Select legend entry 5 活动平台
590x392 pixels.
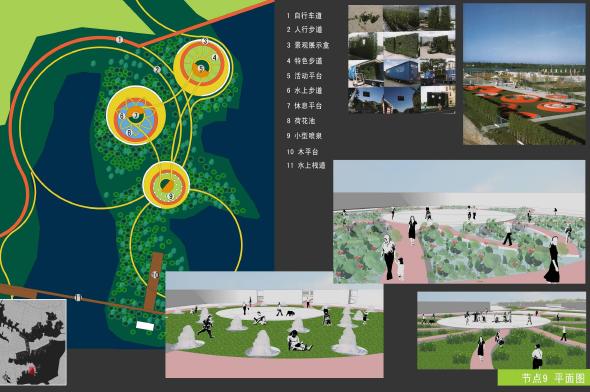(304, 76)
